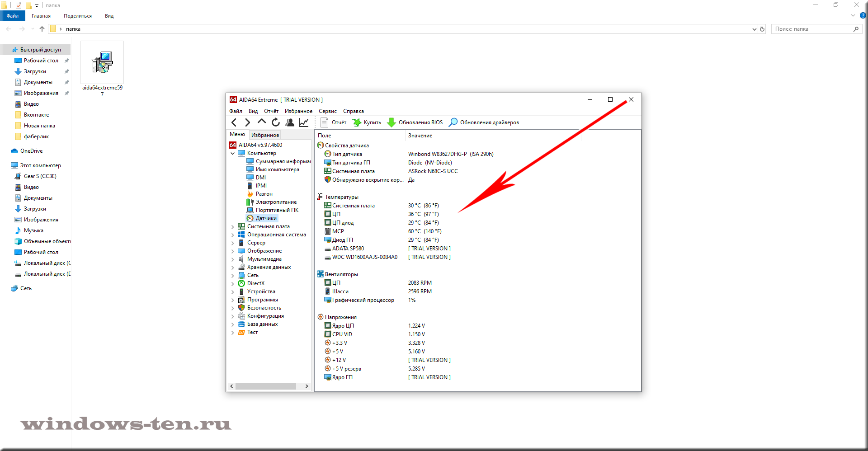Click the graph icon in AIDA64 toolbar
This screenshot has height=451, width=868.
304,122
